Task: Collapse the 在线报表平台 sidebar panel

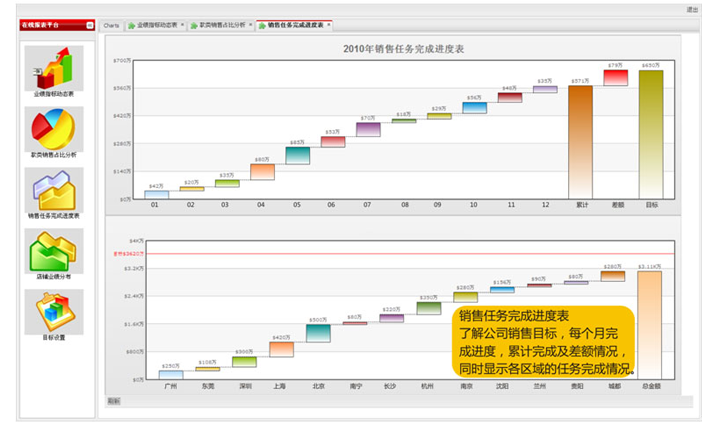Action: click(91, 24)
